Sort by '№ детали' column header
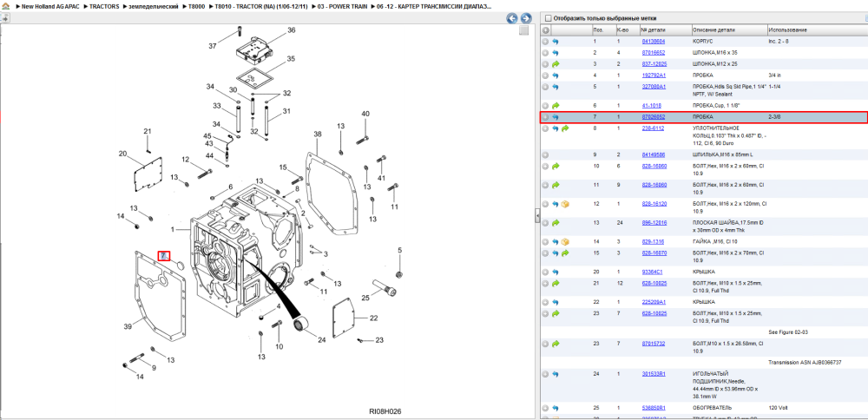 [666, 30]
